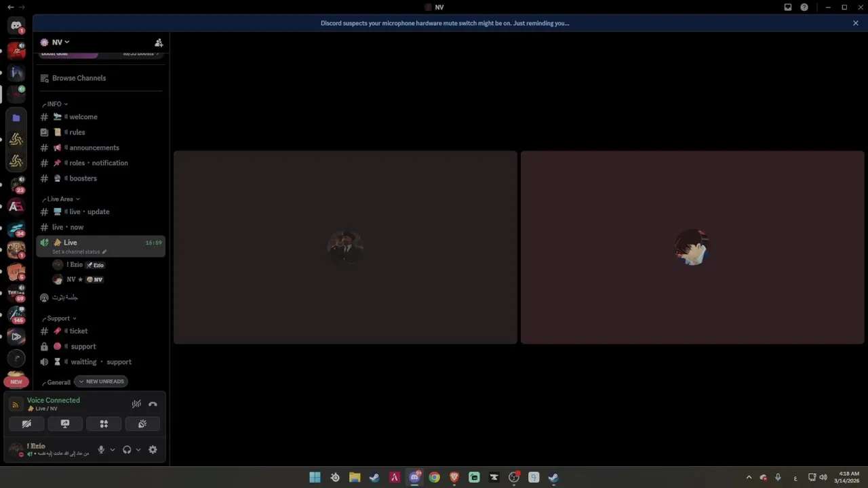
Task: Dismiss the microphone mute warning banner
Action: (856, 23)
